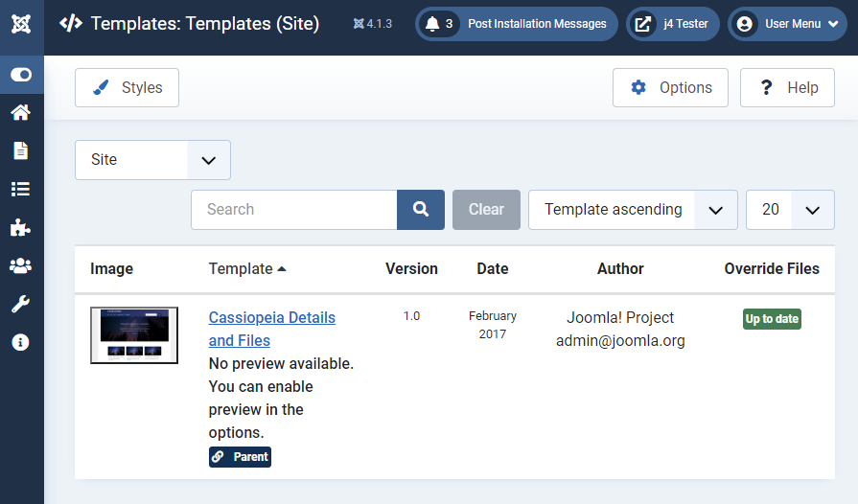The width and height of the screenshot is (858, 504).
Task: Click the notification bell icon
Action: [x=432, y=24]
